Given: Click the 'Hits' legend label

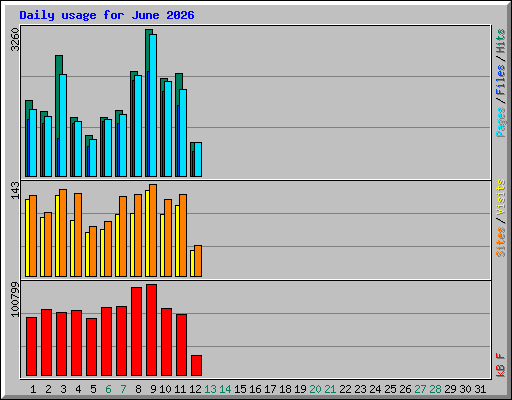Looking at the screenshot, I should tap(501, 41).
